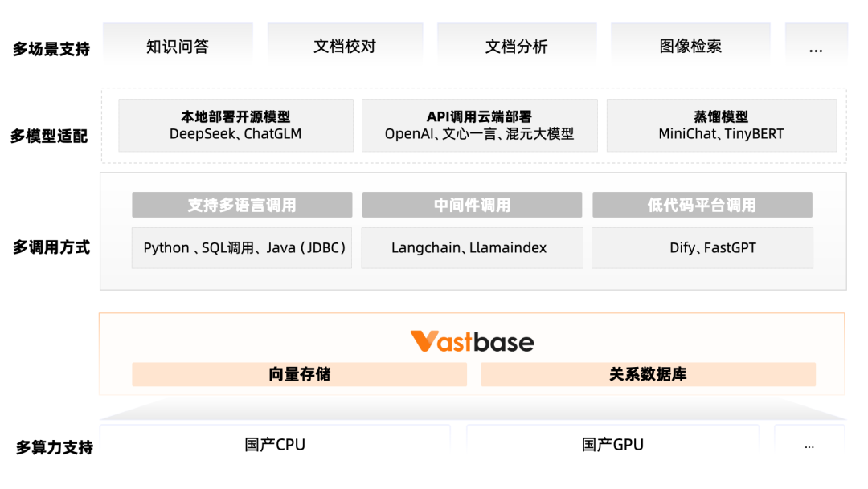
Task: Click the 多模型适配 row label
Action: point(49,136)
